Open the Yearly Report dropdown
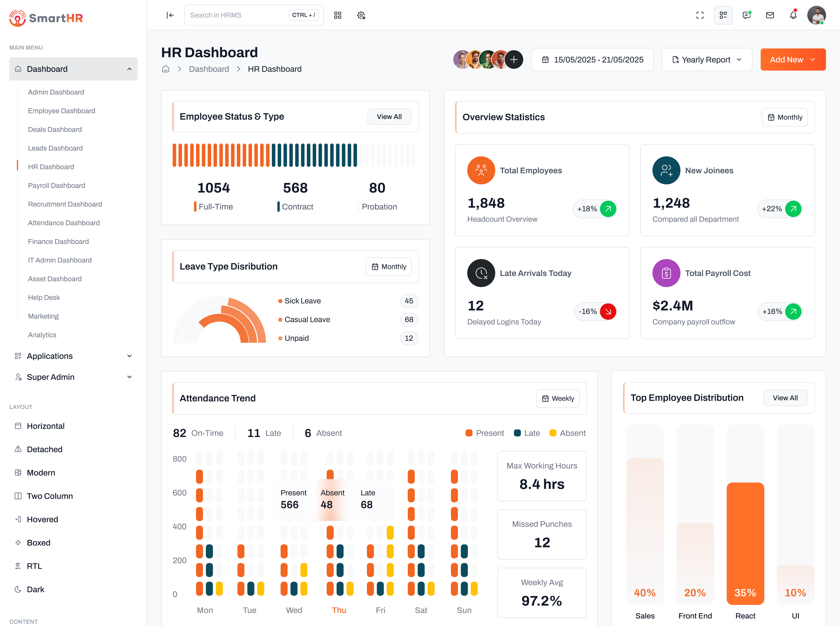 click(706, 60)
